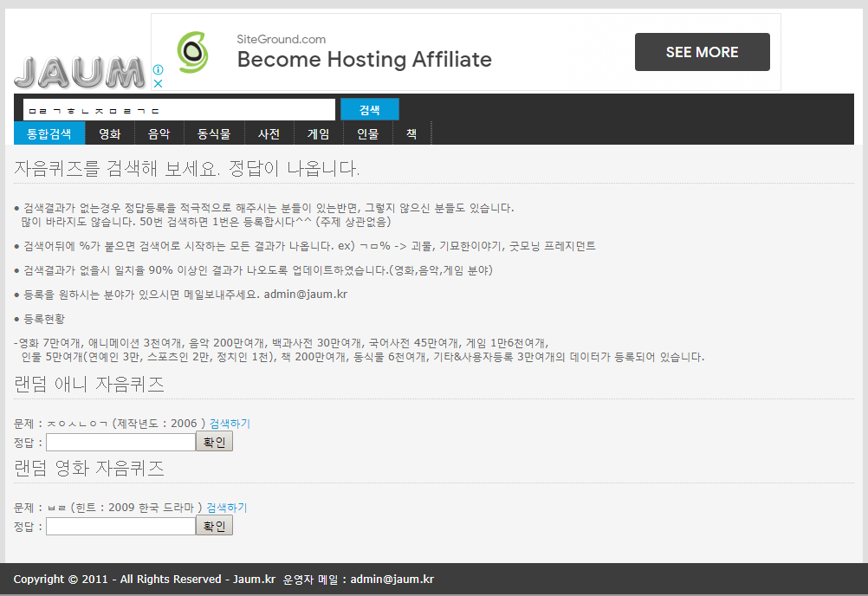Click the 2009 한국 드라마 hint text
Viewport: 868px width, 596px height.
pos(151,508)
